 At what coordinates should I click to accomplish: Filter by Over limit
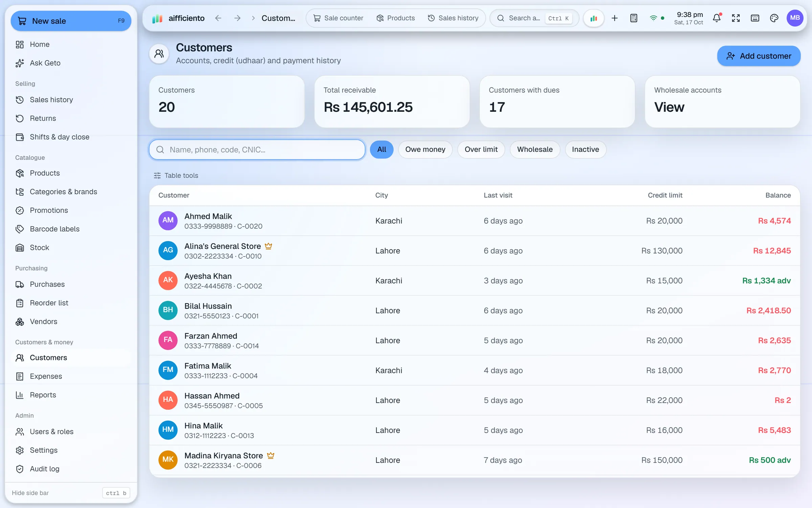(481, 149)
